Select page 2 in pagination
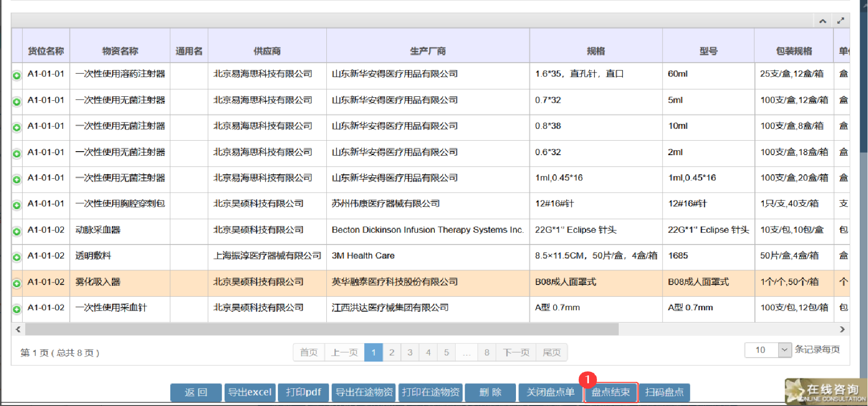This screenshot has height=406, width=868. pyautogui.click(x=392, y=353)
